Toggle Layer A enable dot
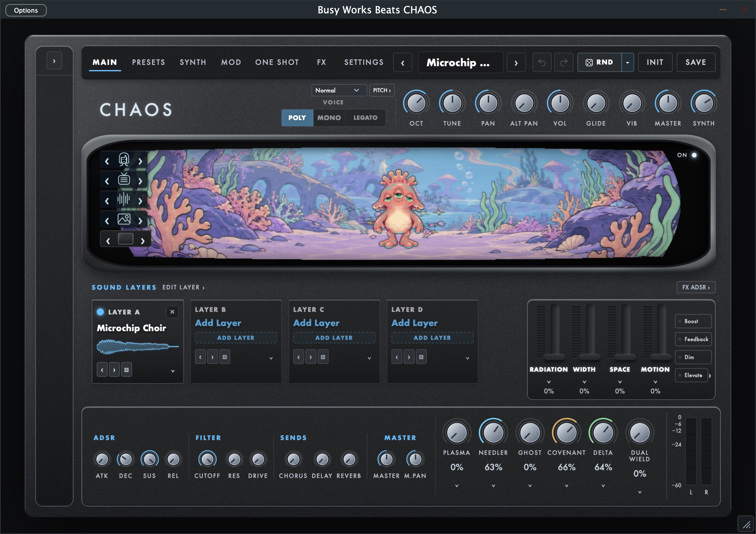 click(101, 312)
